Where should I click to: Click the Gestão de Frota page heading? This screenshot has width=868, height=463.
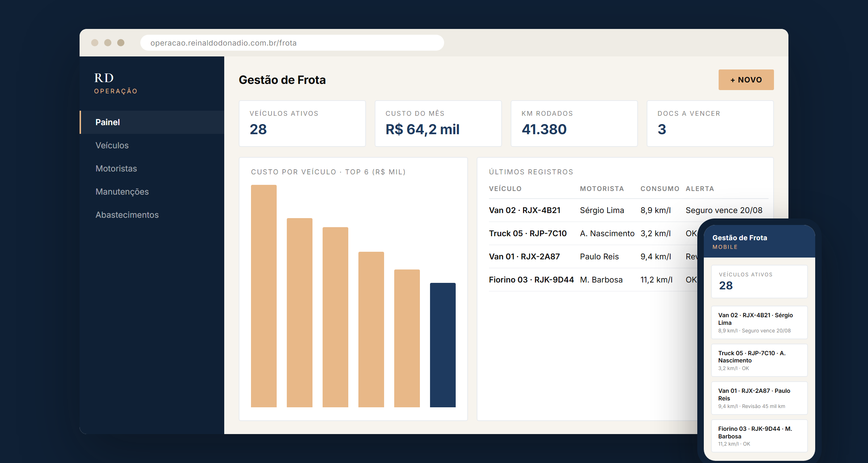pyautogui.click(x=282, y=80)
